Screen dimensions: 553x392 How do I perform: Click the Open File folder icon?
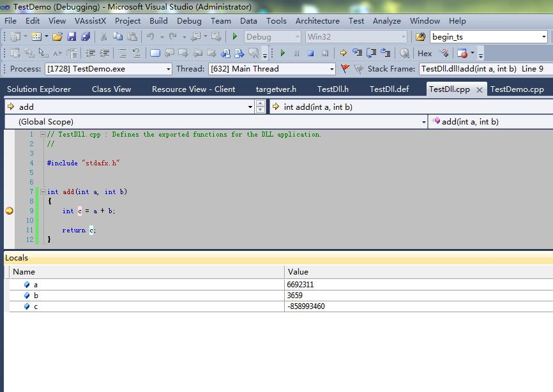click(57, 36)
